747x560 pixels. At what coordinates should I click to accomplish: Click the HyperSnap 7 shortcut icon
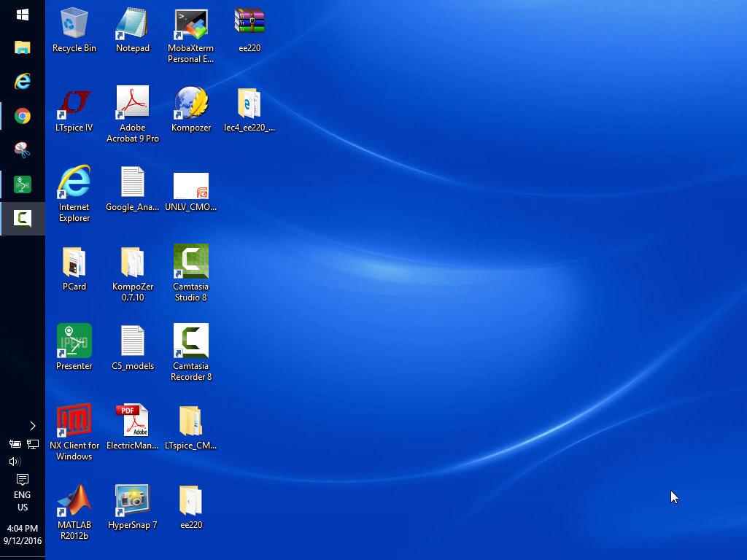tap(133, 501)
